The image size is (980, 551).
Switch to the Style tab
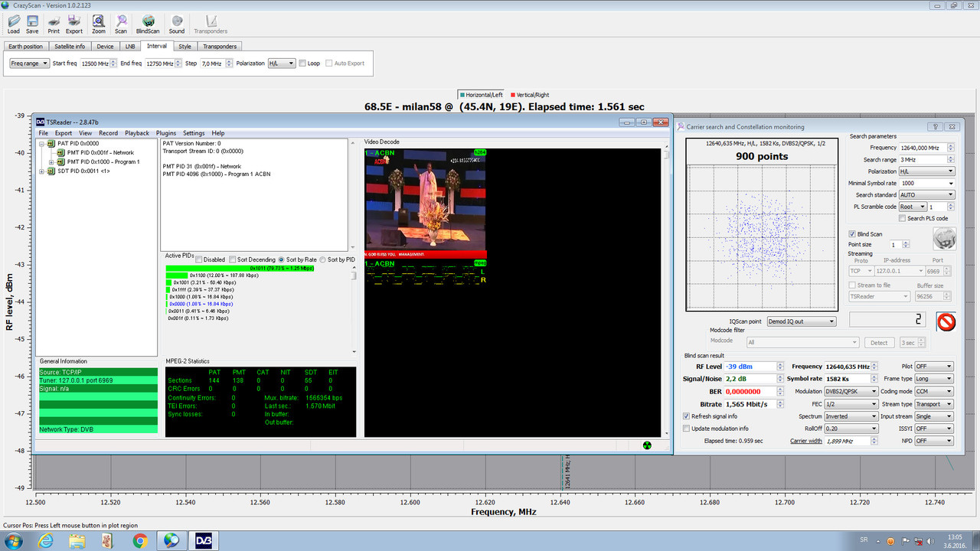(185, 47)
